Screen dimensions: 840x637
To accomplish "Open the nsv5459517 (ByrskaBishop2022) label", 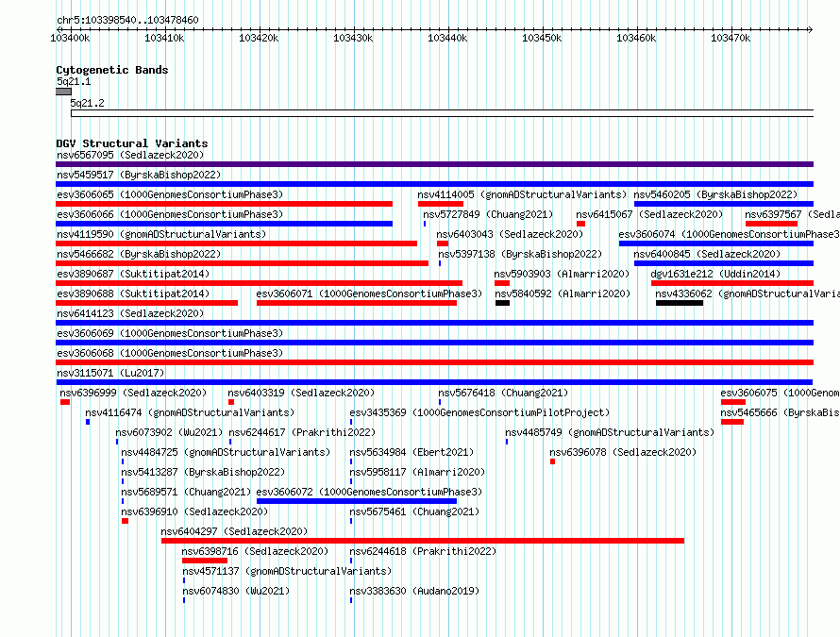I will (139, 175).
